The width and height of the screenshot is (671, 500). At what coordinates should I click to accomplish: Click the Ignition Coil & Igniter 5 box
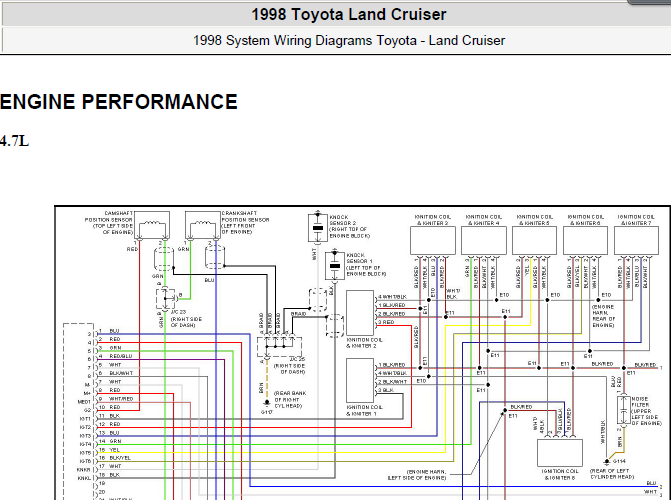pos(534,241)
